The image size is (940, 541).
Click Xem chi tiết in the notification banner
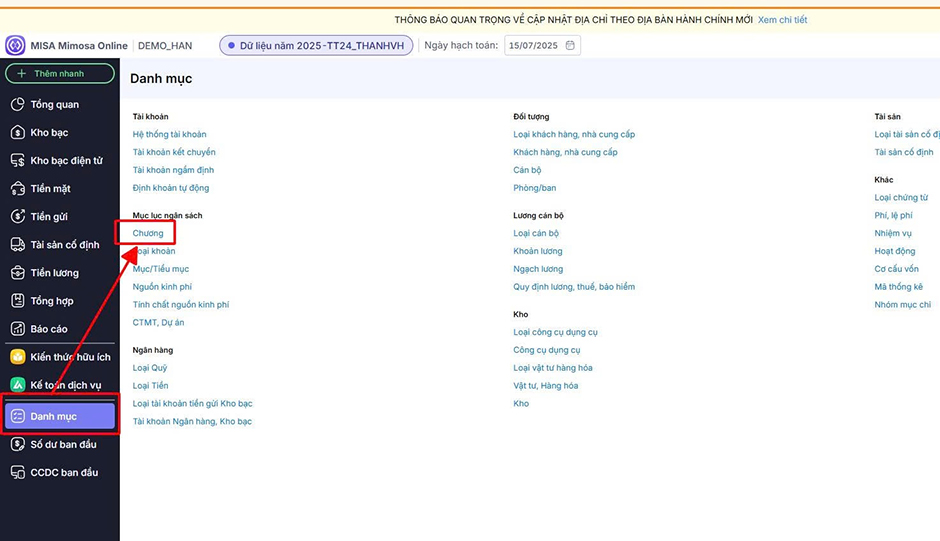[782, 20]
